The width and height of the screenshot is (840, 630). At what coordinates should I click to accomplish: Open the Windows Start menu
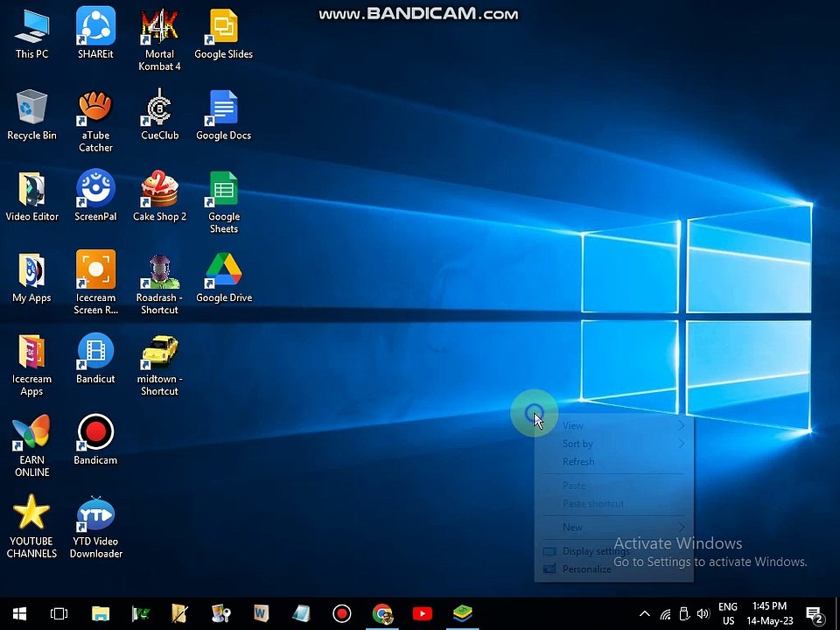(20, 613)
